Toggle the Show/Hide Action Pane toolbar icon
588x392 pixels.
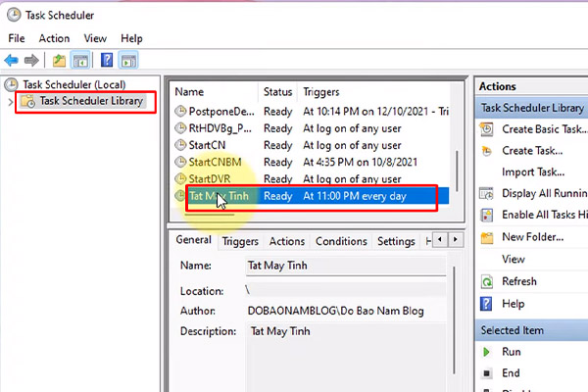[128, 60]
